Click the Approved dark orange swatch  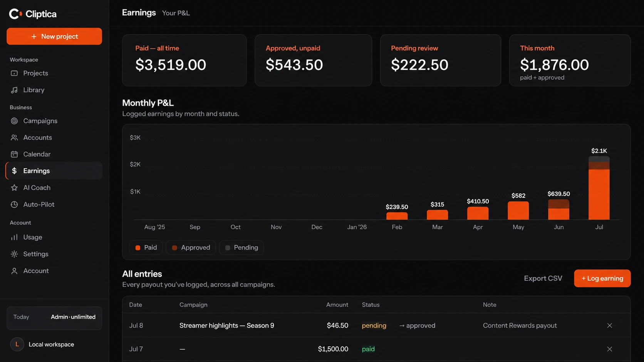[174, 248]
